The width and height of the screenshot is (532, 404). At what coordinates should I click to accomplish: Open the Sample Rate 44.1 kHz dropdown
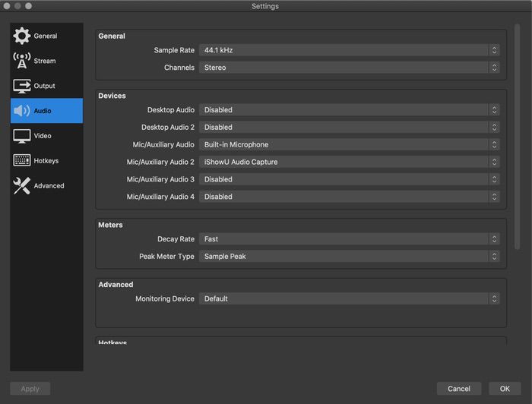pyautogui.click(x=349, y=50)
